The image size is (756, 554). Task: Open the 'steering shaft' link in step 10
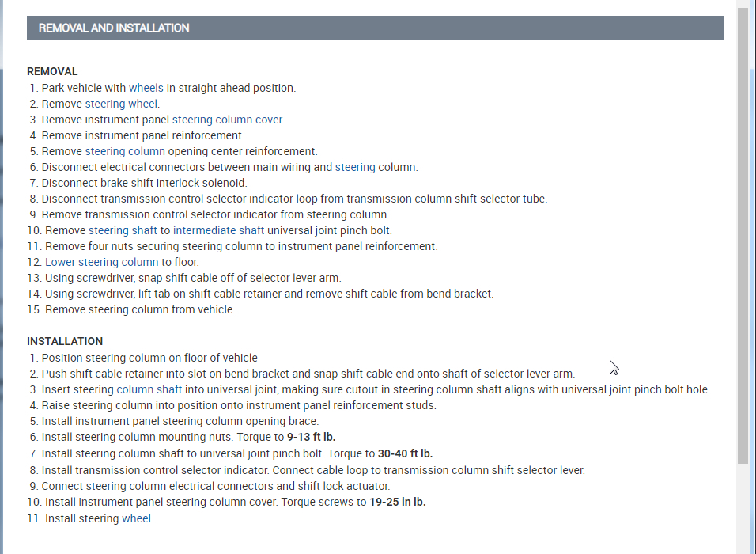123,230
